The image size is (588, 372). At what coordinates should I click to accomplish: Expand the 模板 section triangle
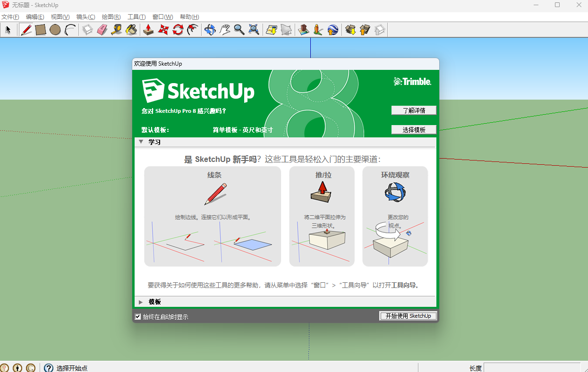click(141, 302)
